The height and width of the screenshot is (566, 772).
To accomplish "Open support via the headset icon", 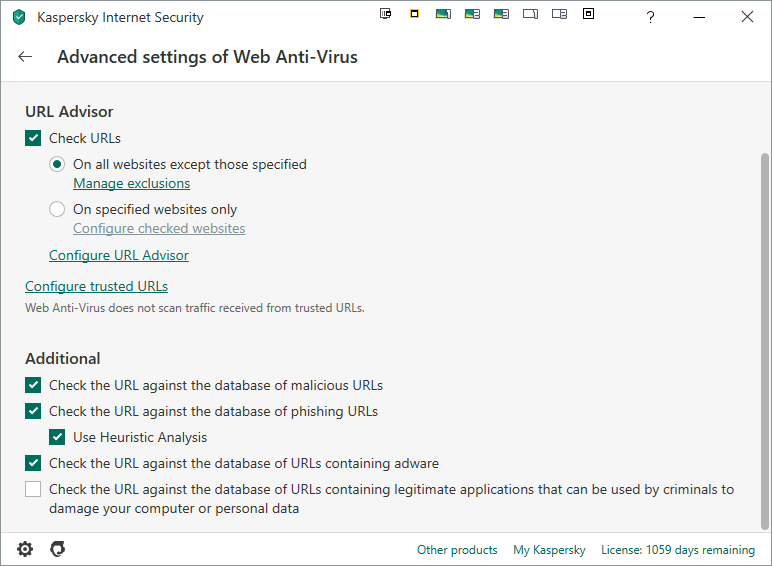I will 58,549.
